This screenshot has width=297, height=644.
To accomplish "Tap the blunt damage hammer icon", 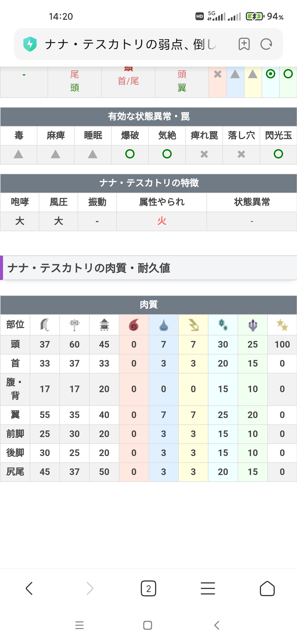I will (75, 325).
